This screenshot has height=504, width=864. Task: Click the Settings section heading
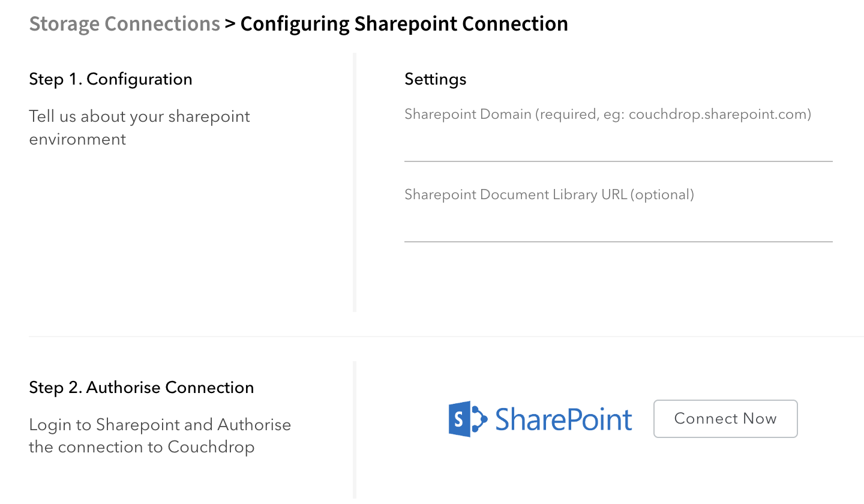click(x=435, y=79)
